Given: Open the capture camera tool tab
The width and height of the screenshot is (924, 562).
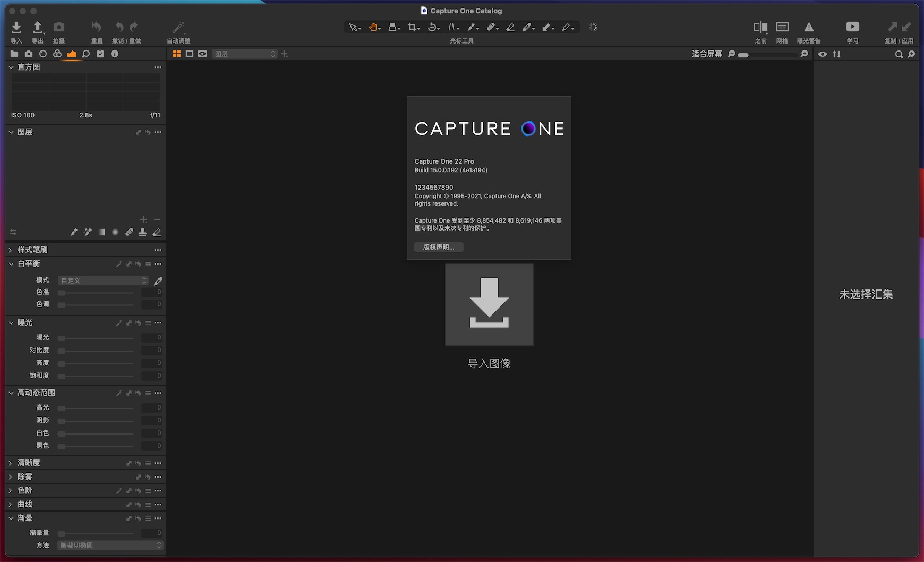Looking at the screenshot, I should tap(29, 54).
